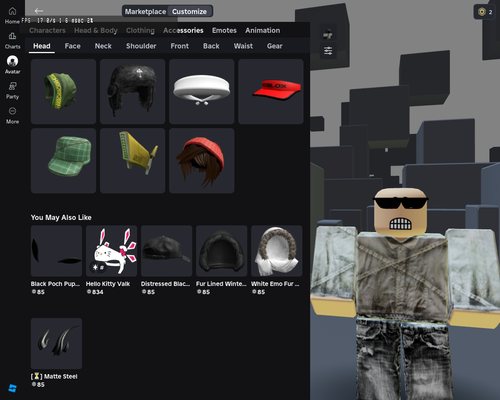
Task: Select the Waist accessory subtab
Action: tap(243, 46)
